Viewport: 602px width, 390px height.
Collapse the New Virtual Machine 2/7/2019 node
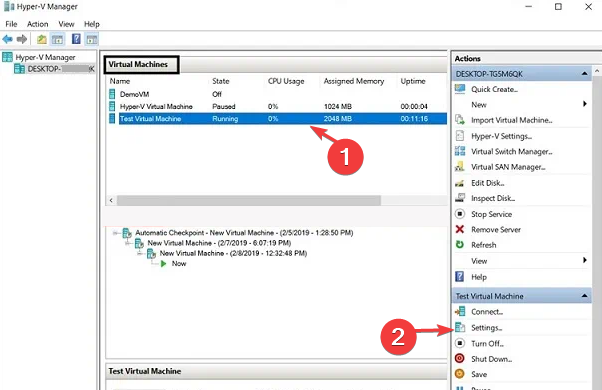pos(128,243)
